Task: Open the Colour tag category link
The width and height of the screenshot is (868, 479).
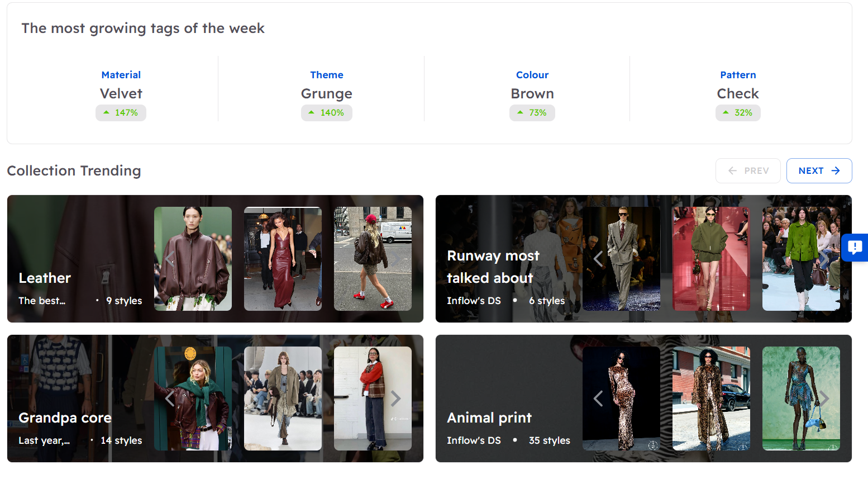Action: [x=532, y=75]
